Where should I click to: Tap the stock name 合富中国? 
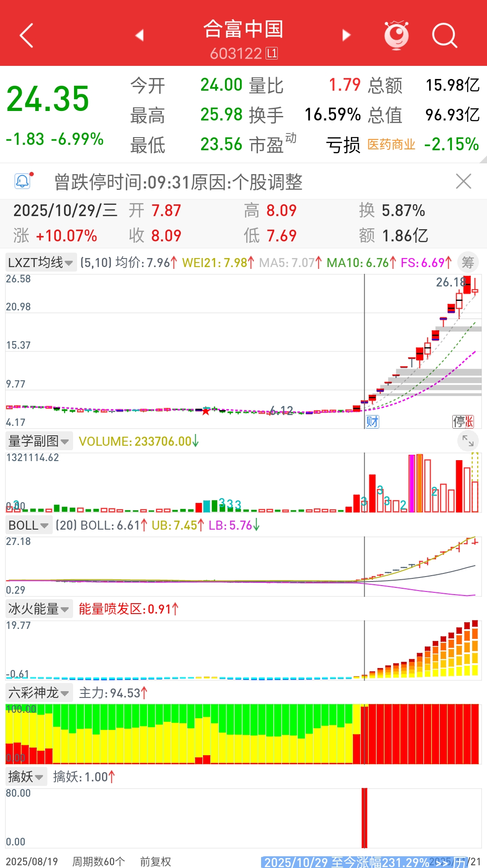243,29
